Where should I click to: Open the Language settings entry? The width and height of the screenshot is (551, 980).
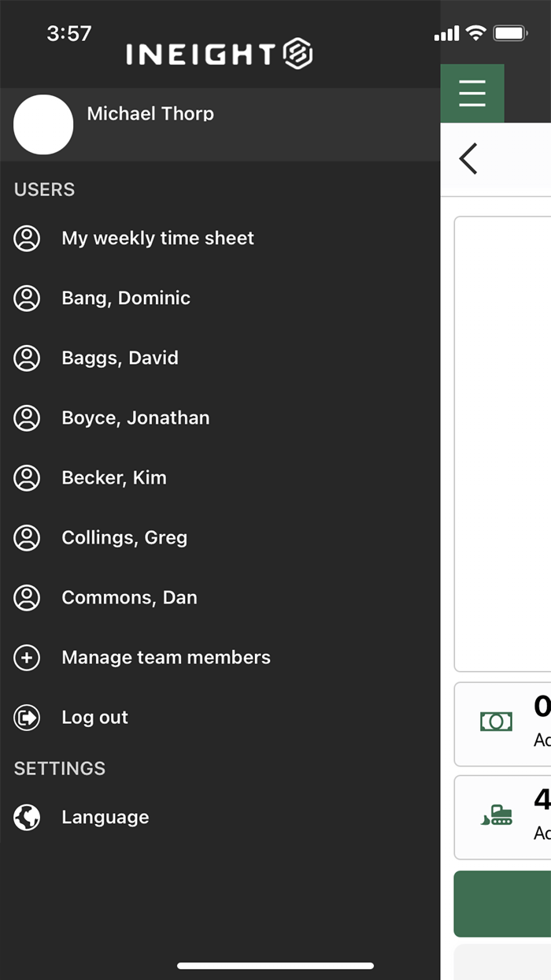pyautogui.click(x=105, y=817)
